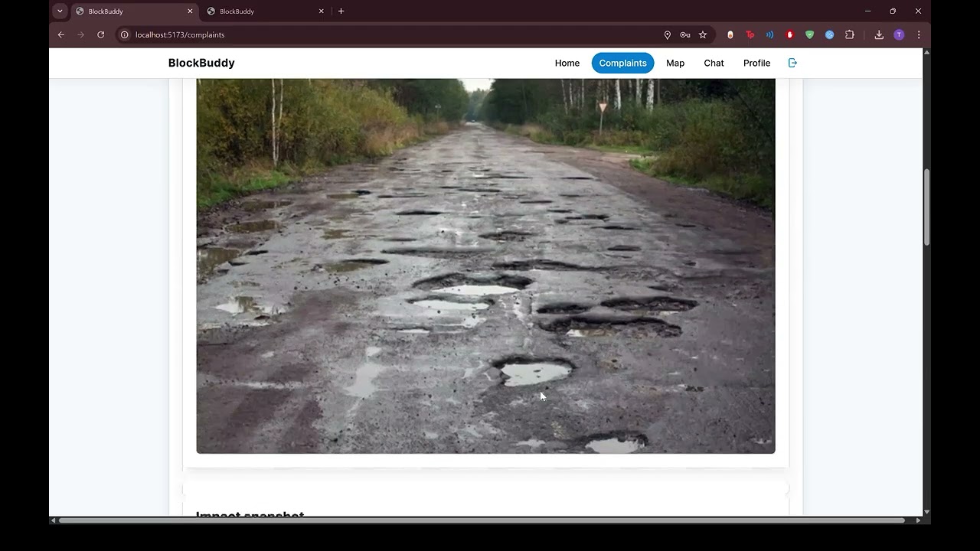This screenshot has width=980, height=551.
Task: Click the logout icon in BlockBuddy navbar
Action: pyautogui.click(x=792, y=63)
